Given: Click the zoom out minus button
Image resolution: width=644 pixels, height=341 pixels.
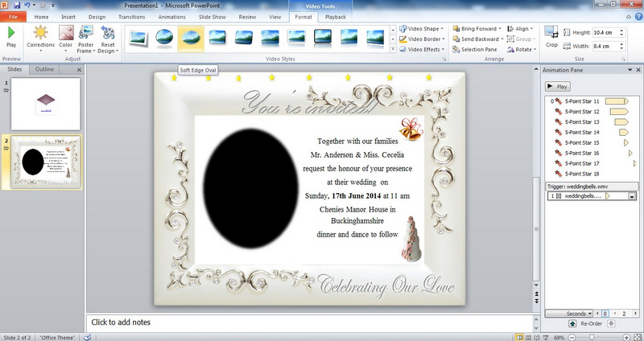Looking at the screenshot, I should pos(572,337).
